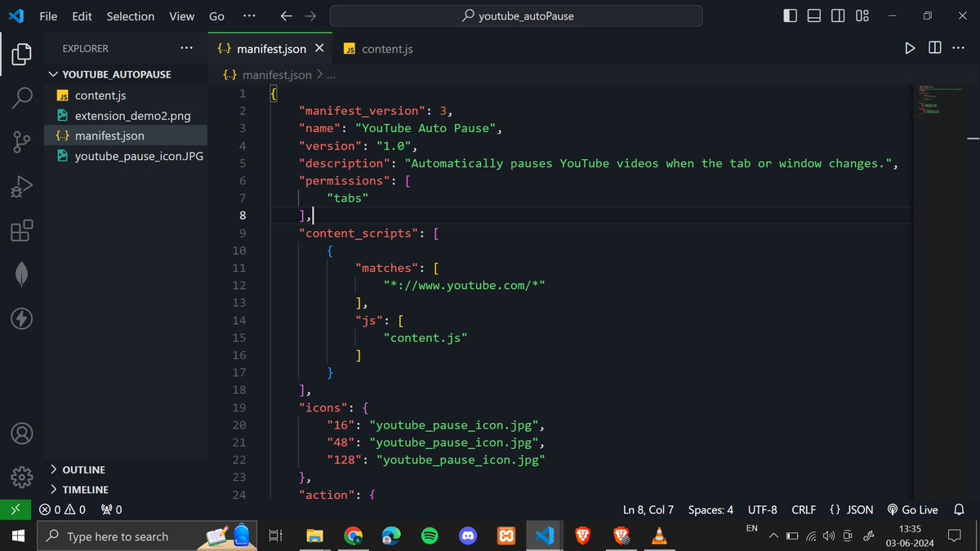Viewport: 980px width, 551px height.
Task: Open Task View on taskbar
Action: [x=276, y=536]
